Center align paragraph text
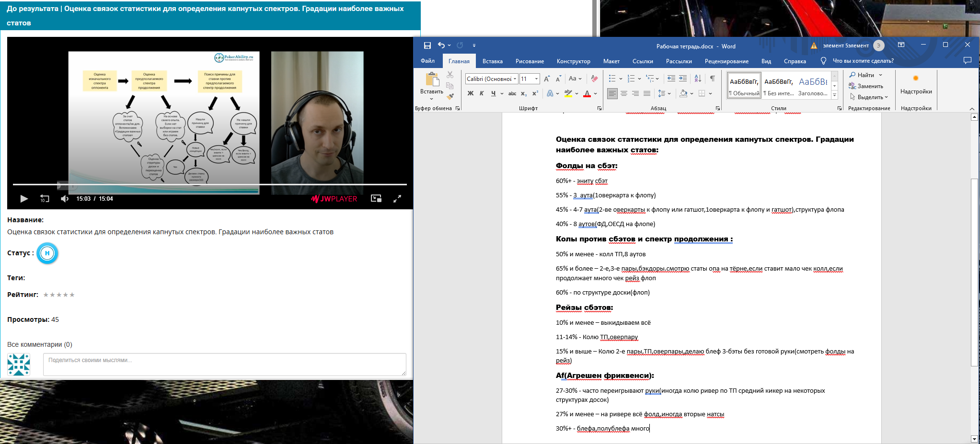The width and height of the screenshot is (980, 444). (624, 93)
